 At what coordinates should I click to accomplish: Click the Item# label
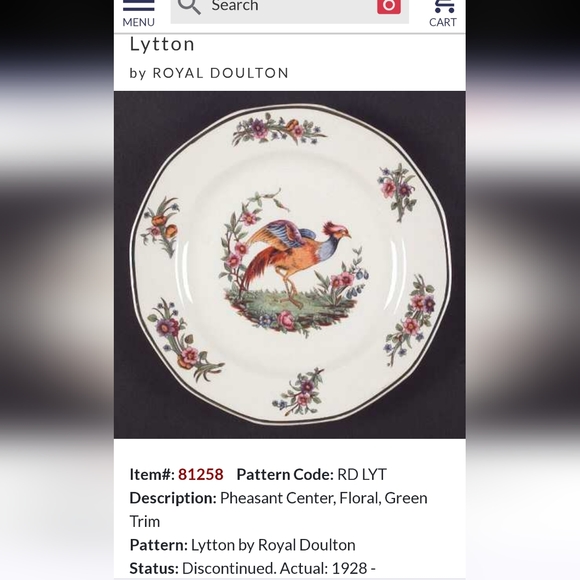152,474
